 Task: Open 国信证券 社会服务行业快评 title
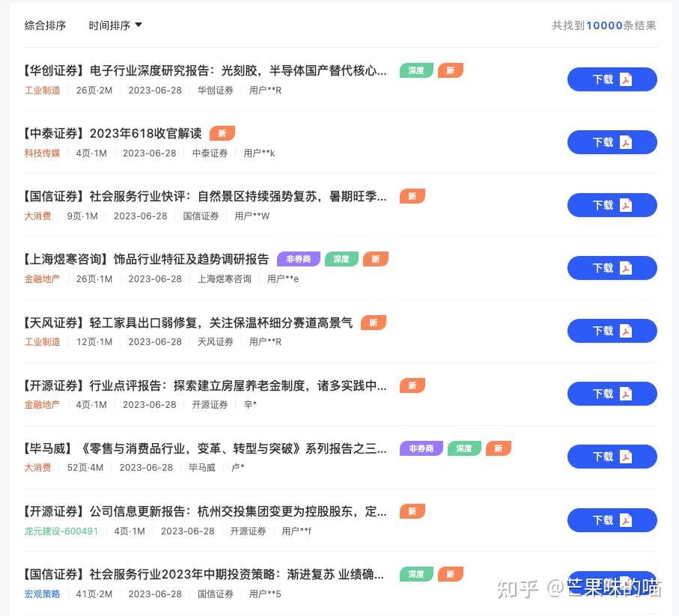[x=205, y=196]
